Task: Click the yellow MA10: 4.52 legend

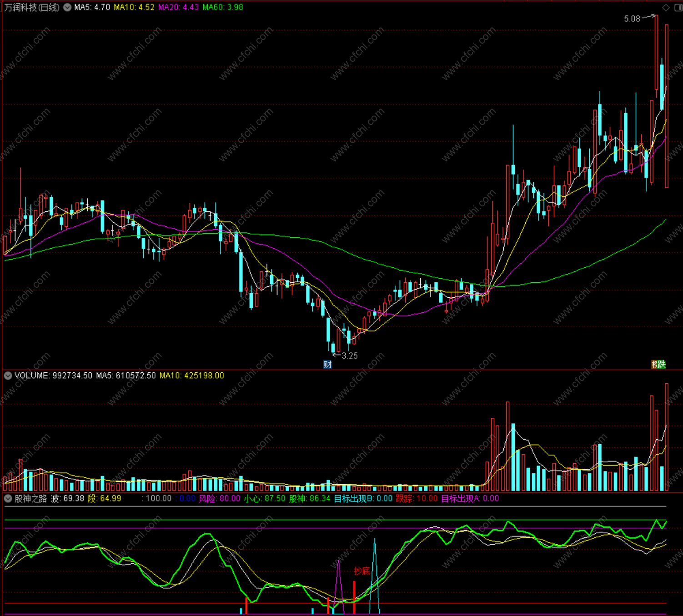Action: coord(134,7)
